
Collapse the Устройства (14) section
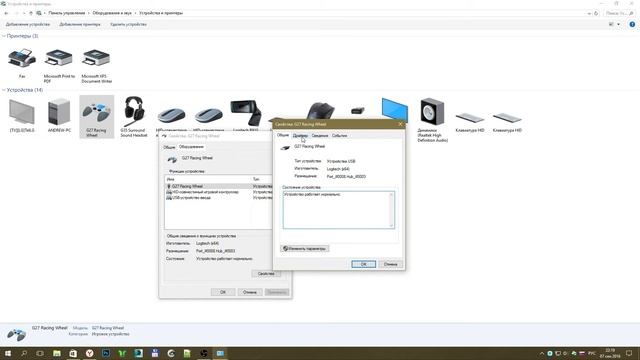(4, 90)
